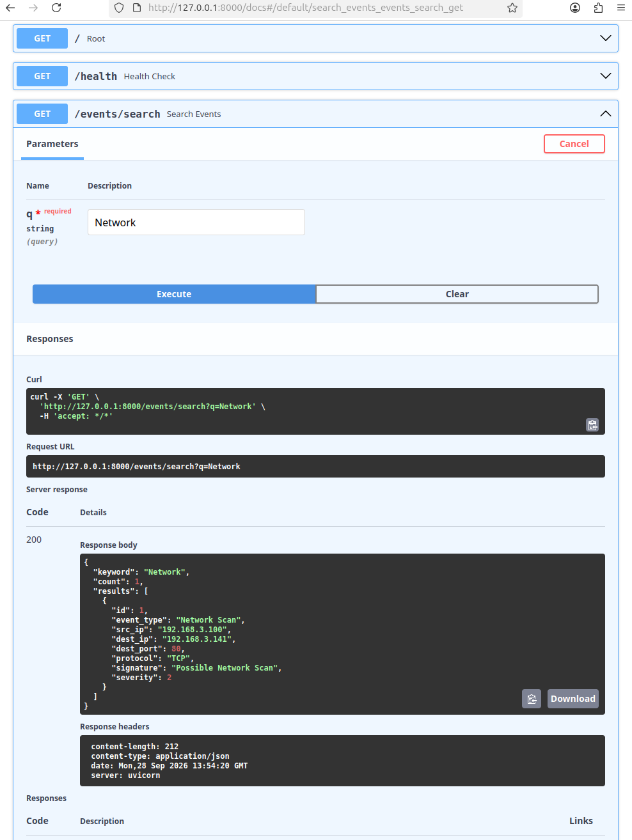Click the date response header line

click(169, 766)
